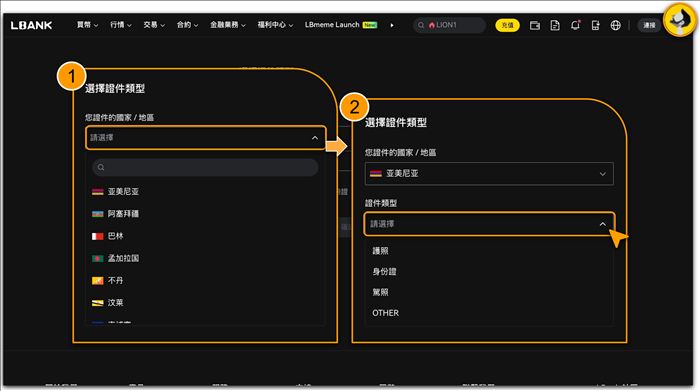This screenshot has height=391, width=700.
Task: Click the 不丹 flag icon
Action: click(97, 281)
